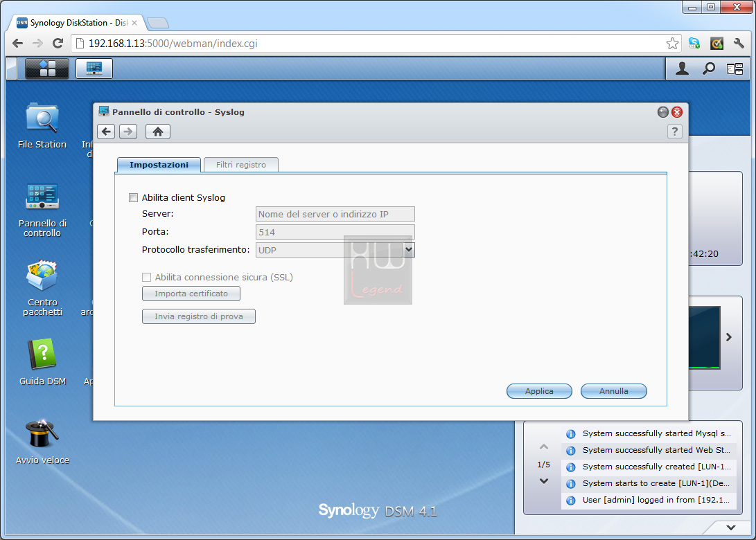Image resolution: width=756 pixels, height=540 pixels.
Task: Focus the Server name input field
Action: coord(335,214)
